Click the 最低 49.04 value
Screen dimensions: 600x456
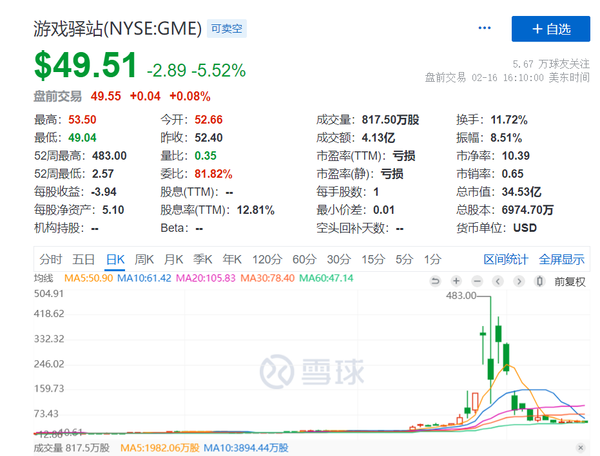(82, 138)
